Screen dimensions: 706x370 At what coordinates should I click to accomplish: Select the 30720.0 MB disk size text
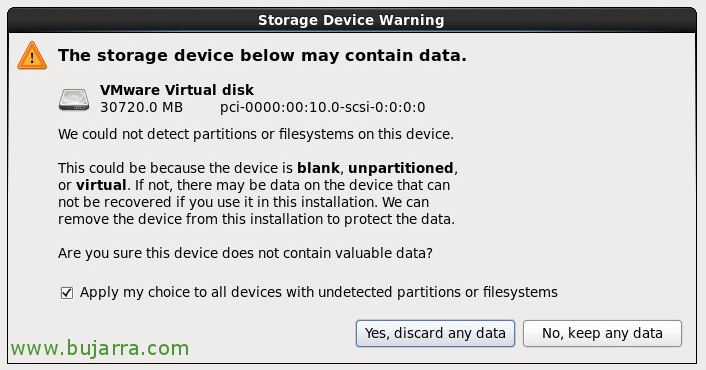141,107
